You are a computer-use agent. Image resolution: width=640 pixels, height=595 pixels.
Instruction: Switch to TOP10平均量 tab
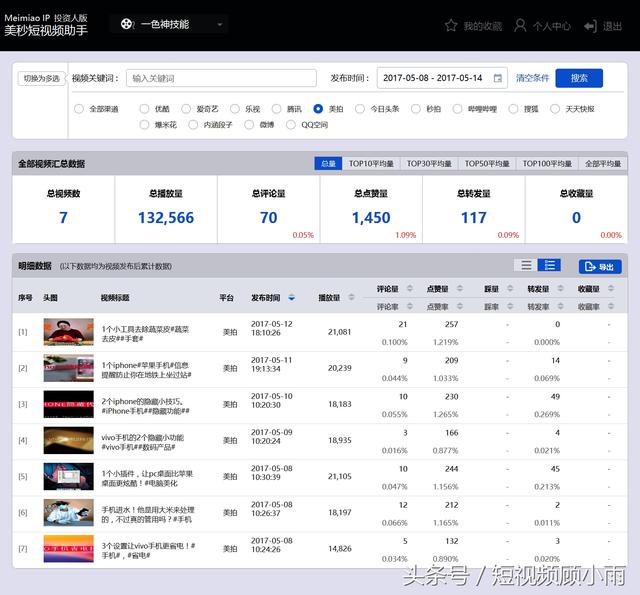coord(371,163)
